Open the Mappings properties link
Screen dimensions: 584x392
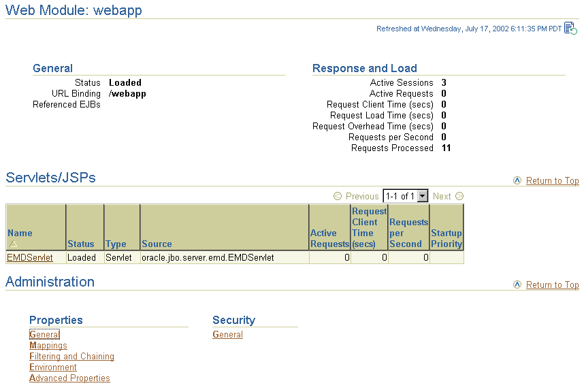click(48, 346)
